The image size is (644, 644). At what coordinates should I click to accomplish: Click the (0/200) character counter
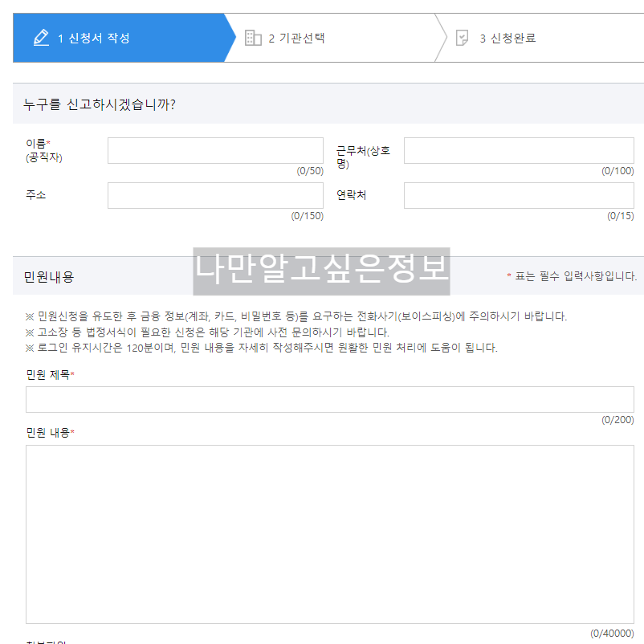[619, 418]
